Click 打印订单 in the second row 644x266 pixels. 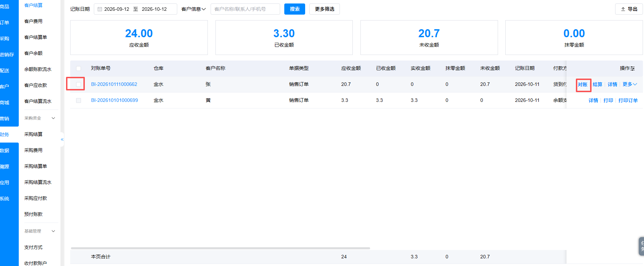point(628,100)
